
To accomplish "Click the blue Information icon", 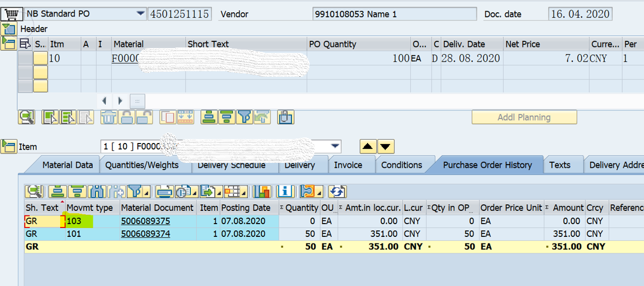I will coord(285,191).
